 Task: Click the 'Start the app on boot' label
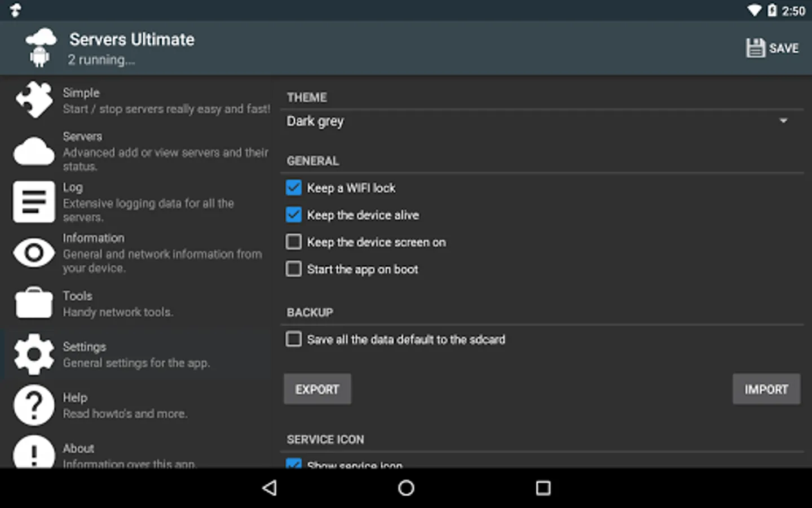point(363,269)
